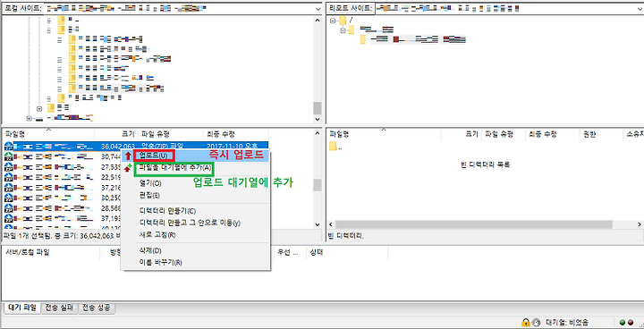The height and width of the screenshot is (329, 644).
Task: Click the local file list scrollbar thumb
Action: [x=318, y=185]
